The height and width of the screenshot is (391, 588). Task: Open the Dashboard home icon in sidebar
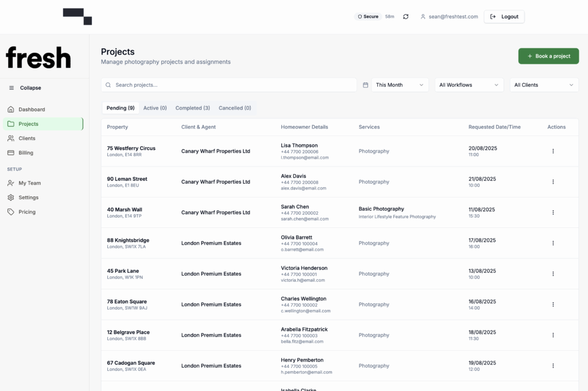point(11,109)
